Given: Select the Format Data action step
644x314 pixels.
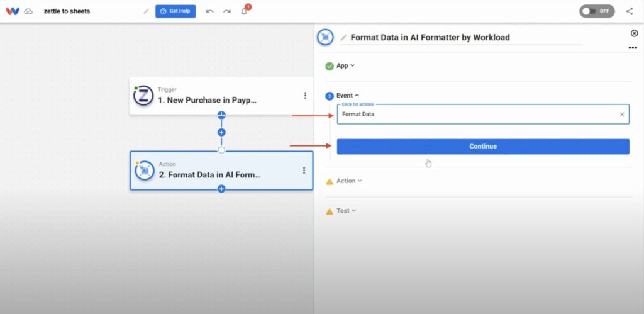Looking at the screenshot, I should point(221,171).
